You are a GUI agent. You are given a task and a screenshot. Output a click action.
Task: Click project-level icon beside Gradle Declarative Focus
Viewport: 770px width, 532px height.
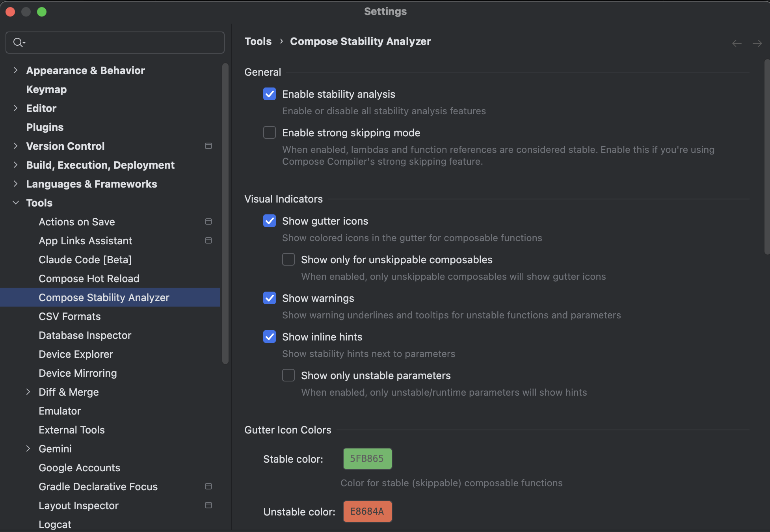point(208,486)
